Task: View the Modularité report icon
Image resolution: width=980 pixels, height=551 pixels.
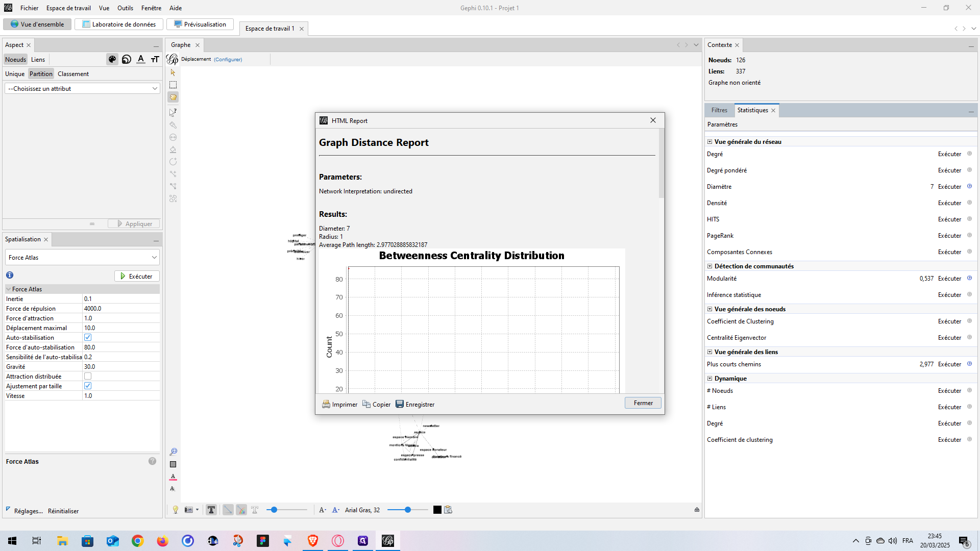Action: click(969, 278)
